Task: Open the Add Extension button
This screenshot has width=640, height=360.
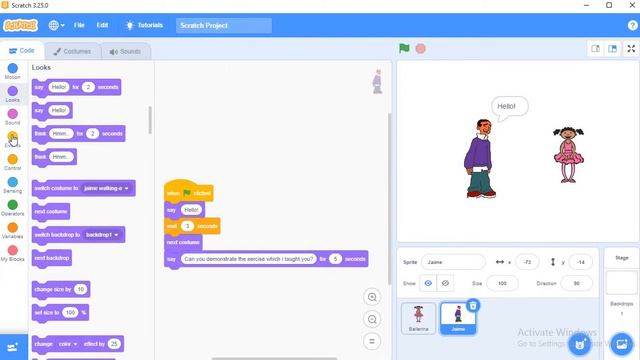Action: point(13,347)
